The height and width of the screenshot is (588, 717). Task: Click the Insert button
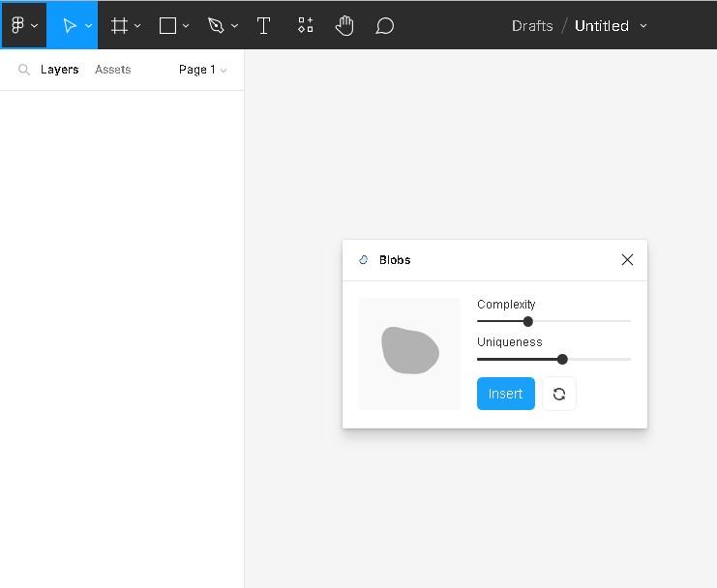tap(505, 394)
